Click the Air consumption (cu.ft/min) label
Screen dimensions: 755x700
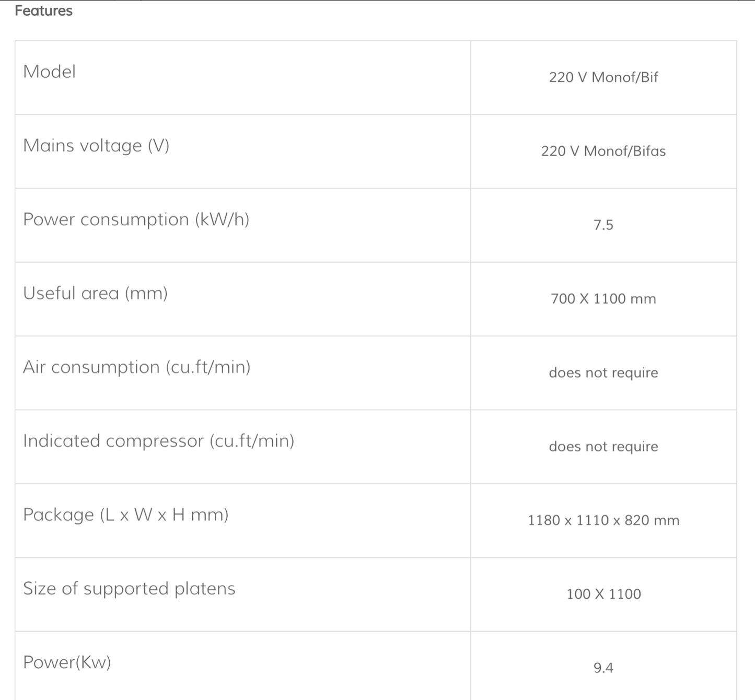point(136,367)
